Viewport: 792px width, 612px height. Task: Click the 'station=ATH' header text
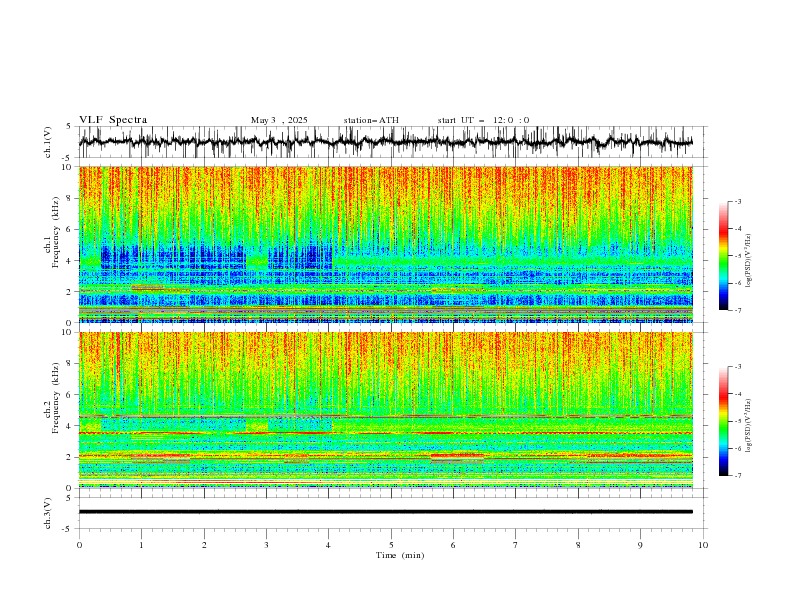point(371,120)
